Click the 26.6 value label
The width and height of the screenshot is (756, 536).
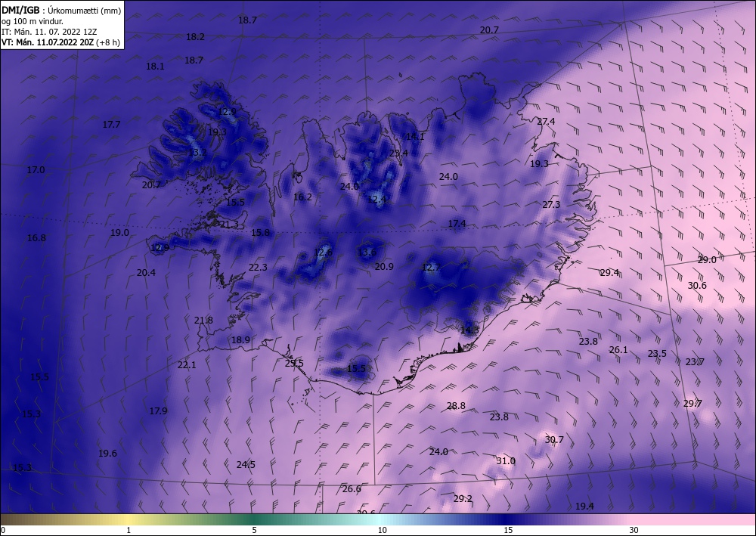pyautogui.click(x=352, y=489)
